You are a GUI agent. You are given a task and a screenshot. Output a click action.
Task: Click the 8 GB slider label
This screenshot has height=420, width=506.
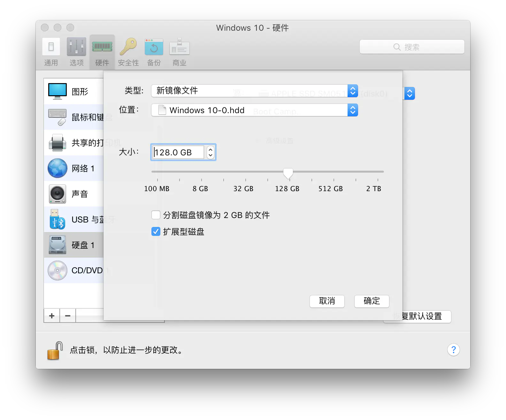click(200, 189)
